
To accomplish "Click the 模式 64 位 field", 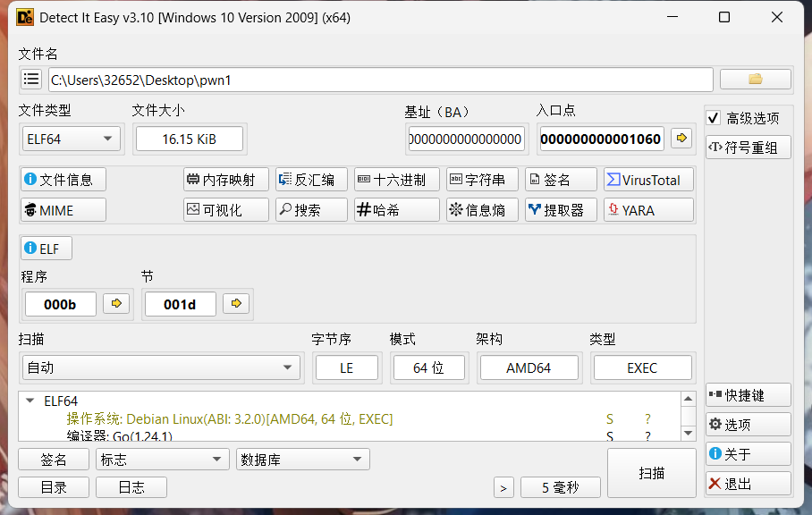I will [428, 368].
